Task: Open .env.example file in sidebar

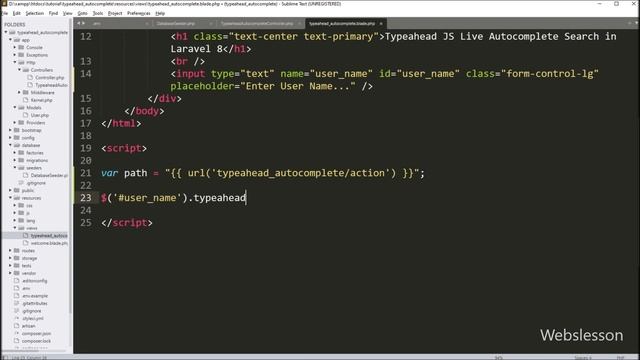Action: pyautogui.click(x=35, y=296)
